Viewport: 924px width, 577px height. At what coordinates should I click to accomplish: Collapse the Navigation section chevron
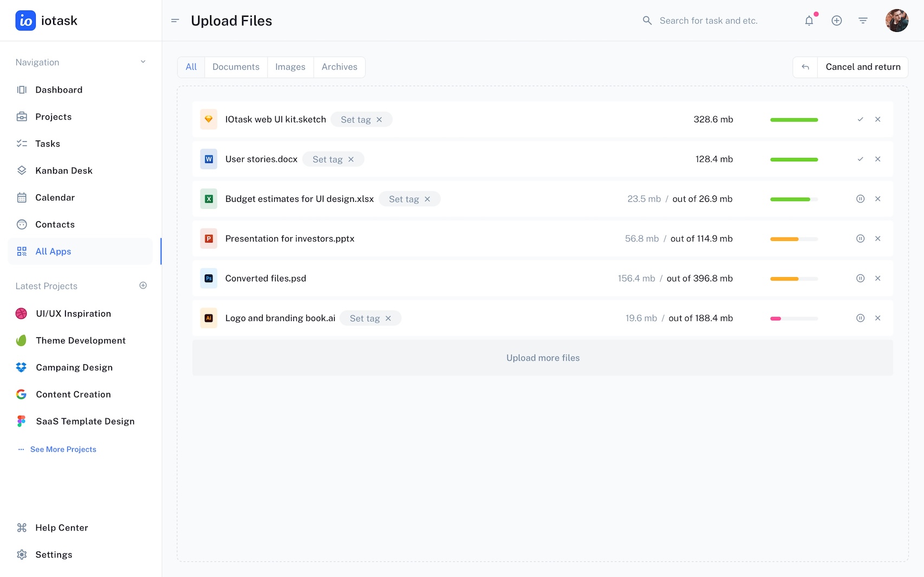point(143,62)
